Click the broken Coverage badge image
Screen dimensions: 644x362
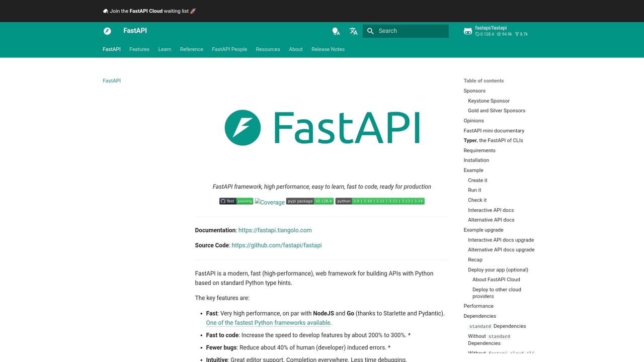pyautogui.click(x=270, y=202)
